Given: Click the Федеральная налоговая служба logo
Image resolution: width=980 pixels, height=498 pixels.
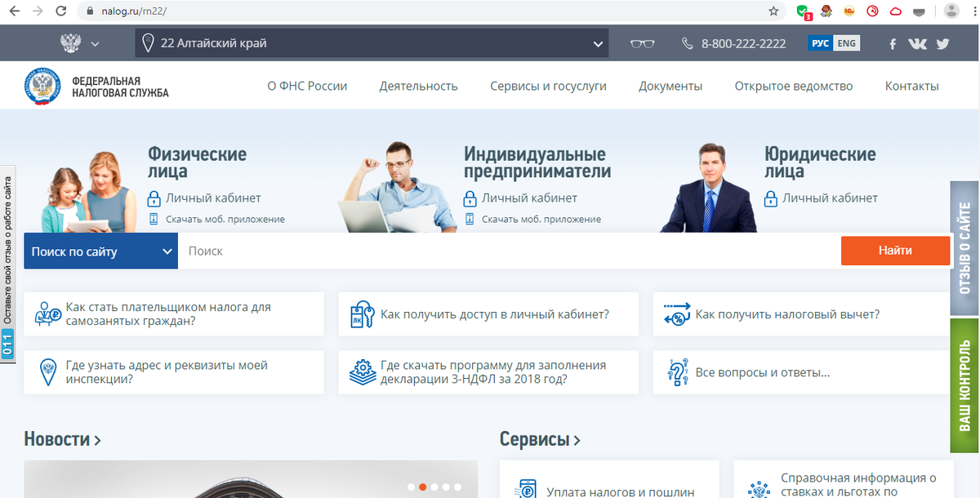Looking at the screenshot, I should click(x=96, y=86).
